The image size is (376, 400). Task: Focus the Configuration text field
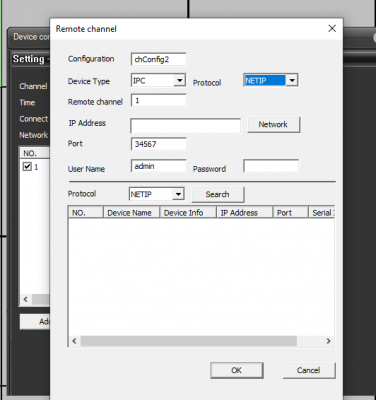pos(159,59)
